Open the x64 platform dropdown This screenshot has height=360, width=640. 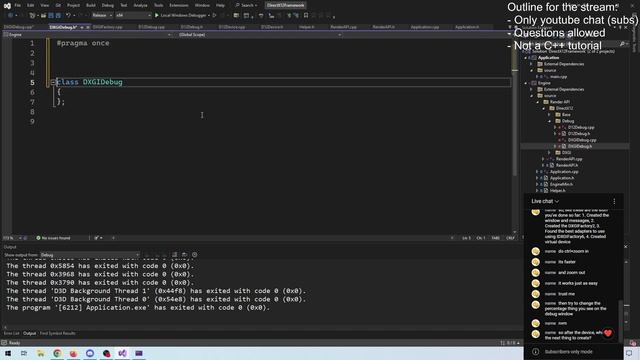point(133,16)
